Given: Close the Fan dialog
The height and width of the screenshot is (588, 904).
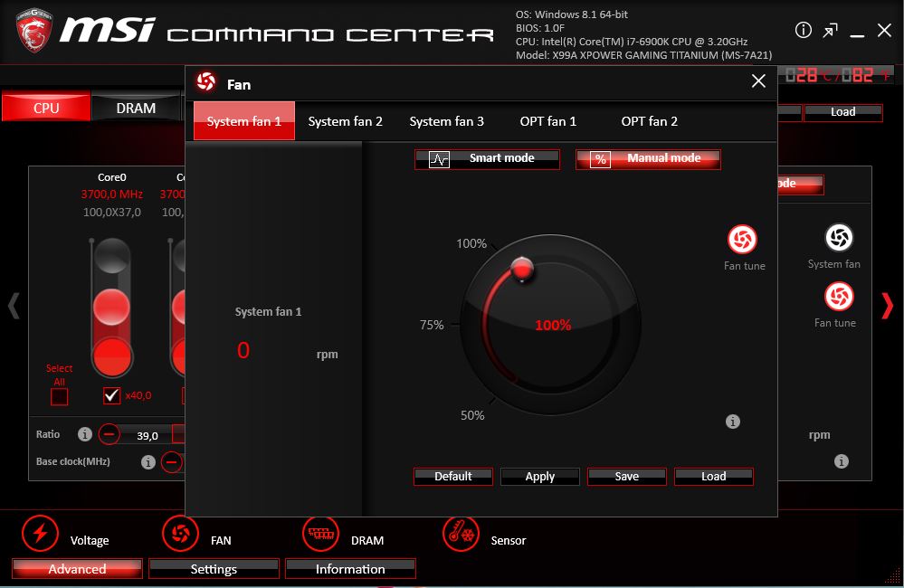Looking at the screenshot, I should pyautogui.click(x=758, y=81).
